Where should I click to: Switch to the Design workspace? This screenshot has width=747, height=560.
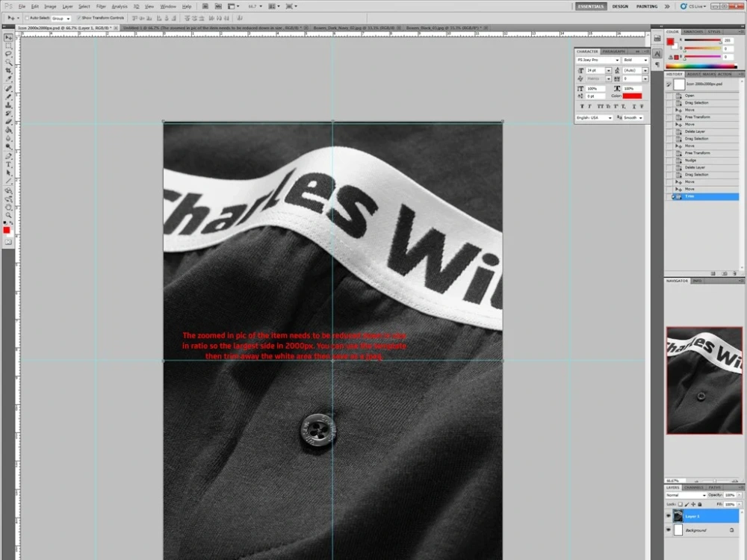(x=620, y=7)
